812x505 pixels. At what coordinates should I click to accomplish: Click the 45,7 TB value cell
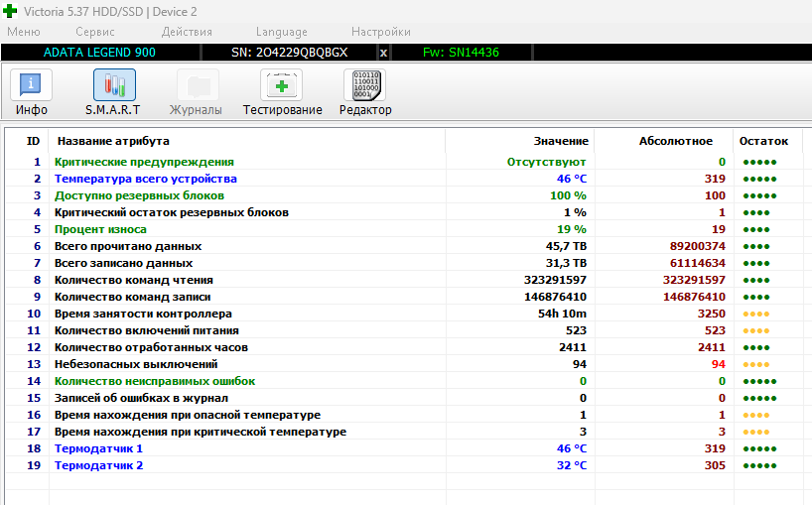tap(566, 246)
